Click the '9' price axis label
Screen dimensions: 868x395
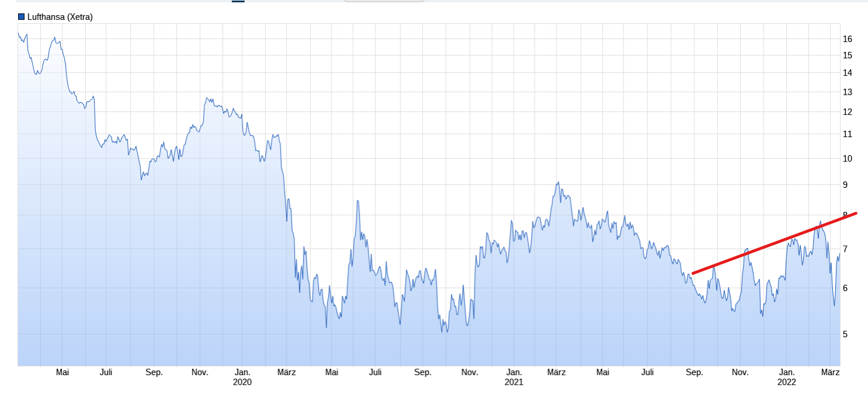coord(845,185)
